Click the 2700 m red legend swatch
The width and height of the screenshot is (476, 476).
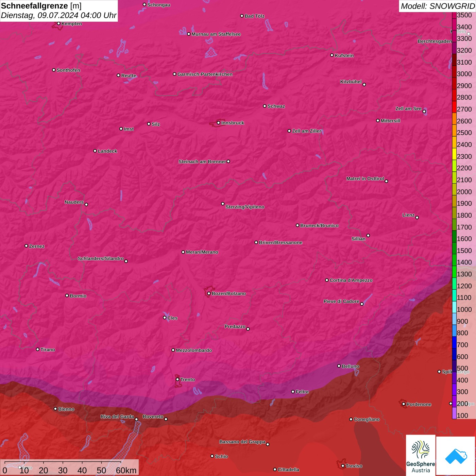click(x=454, y=107)
